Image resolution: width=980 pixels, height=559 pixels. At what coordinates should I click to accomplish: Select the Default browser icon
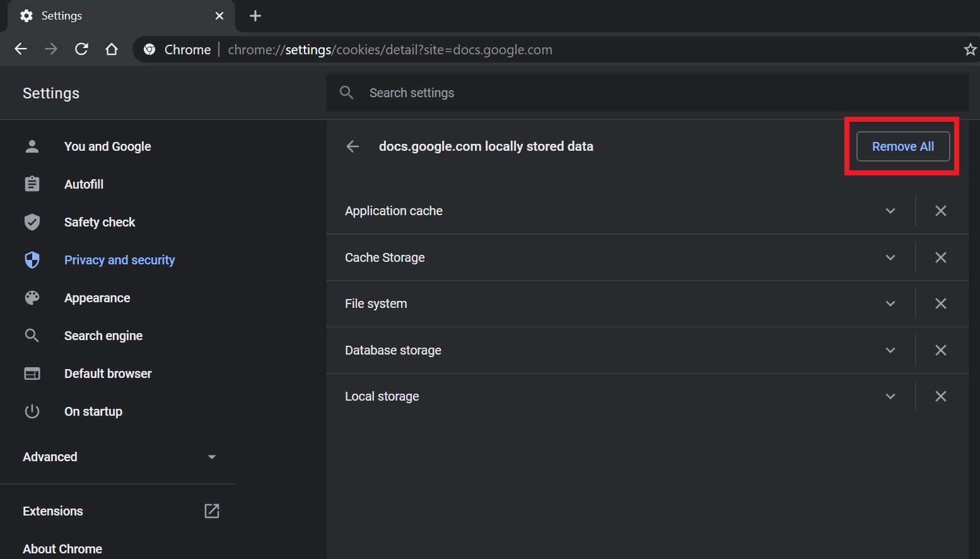[32, 373]
